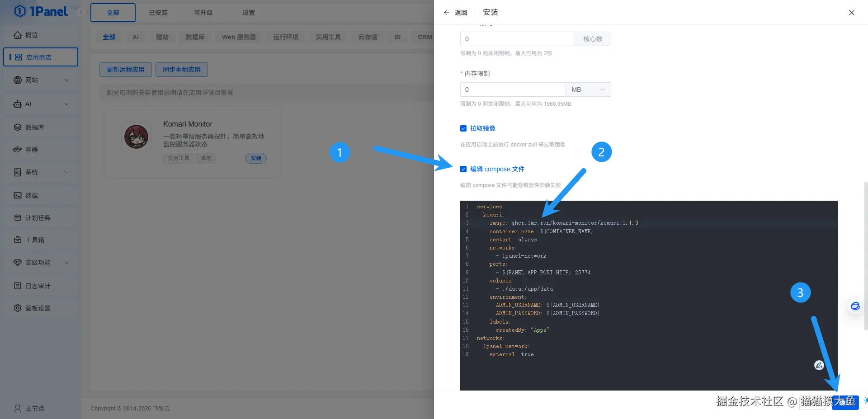Click the 更新远程应用 button
Image resolution: width=868 pixels, height=419 pixels.
pyautogui.click(x=126, y=70)
